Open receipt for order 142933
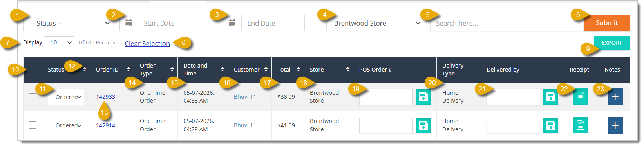 [581, 97]
